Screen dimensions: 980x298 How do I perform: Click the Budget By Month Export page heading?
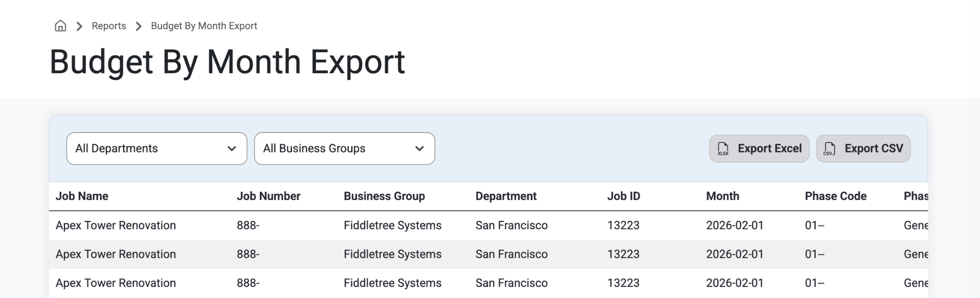pyautogui.click(x=227, y=62)
